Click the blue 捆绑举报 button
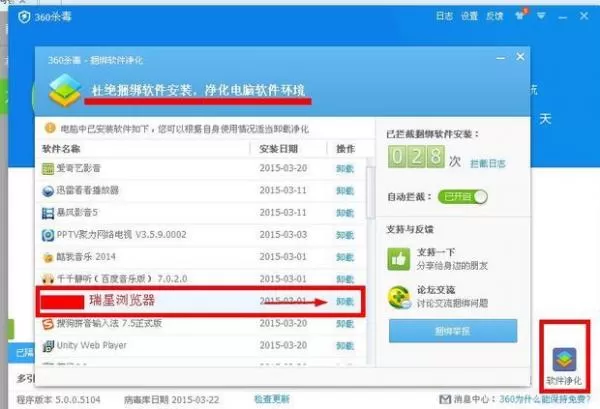The height and width of the screenshot is (409, 600). pos(453,331)
